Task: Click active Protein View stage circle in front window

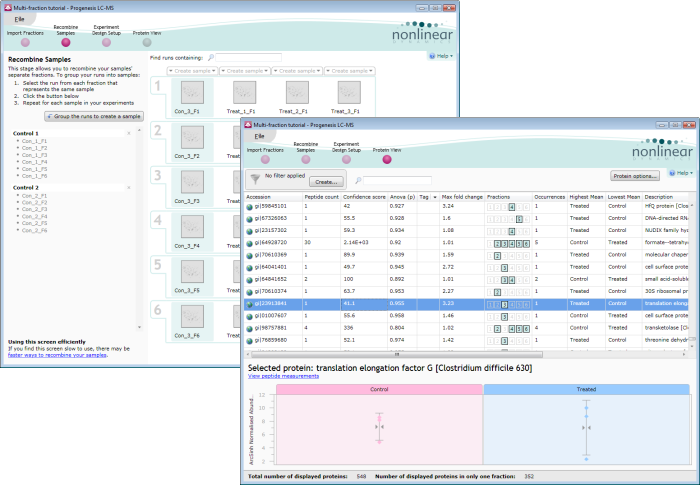Action: pyautogui.click(x=387, y=159)
